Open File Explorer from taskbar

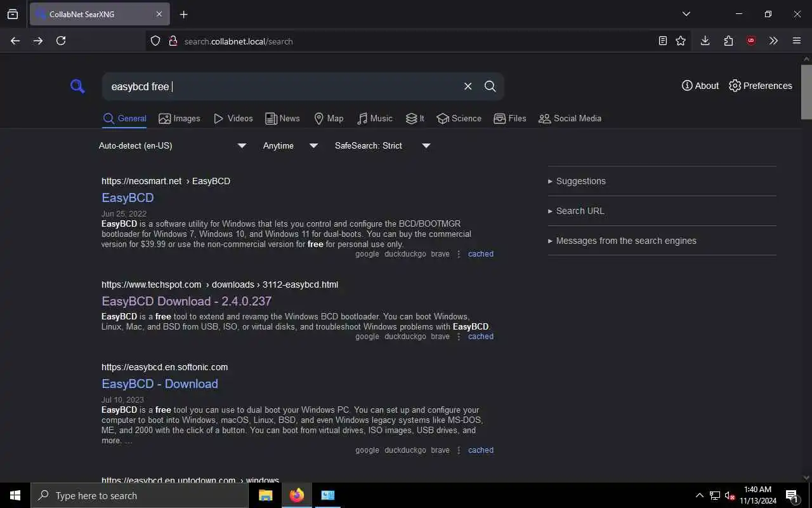265,495
